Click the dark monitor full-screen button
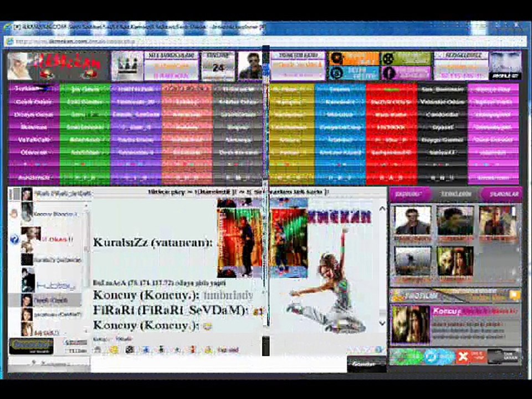 [x=504, y=356]
